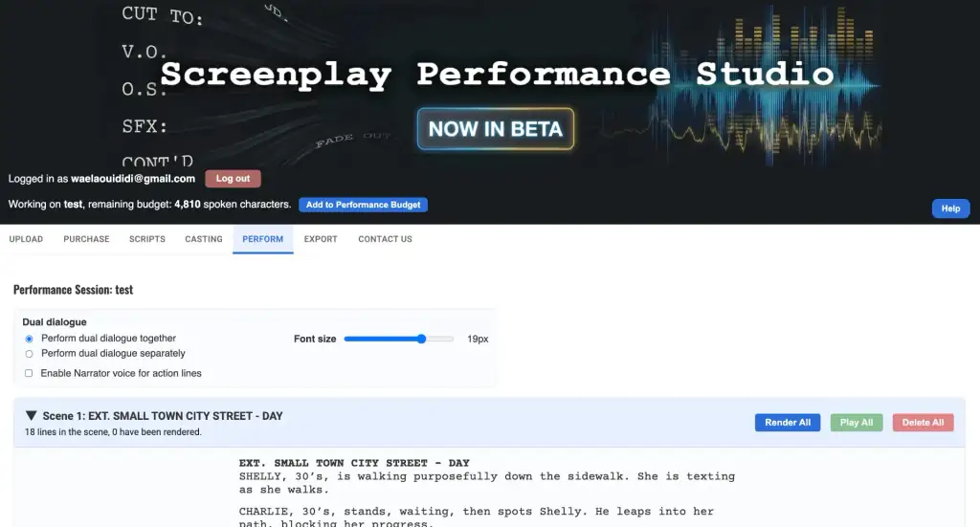Click the 4,810 remaining budget value
Screen dimensions: 980x527
coord(188,204)
